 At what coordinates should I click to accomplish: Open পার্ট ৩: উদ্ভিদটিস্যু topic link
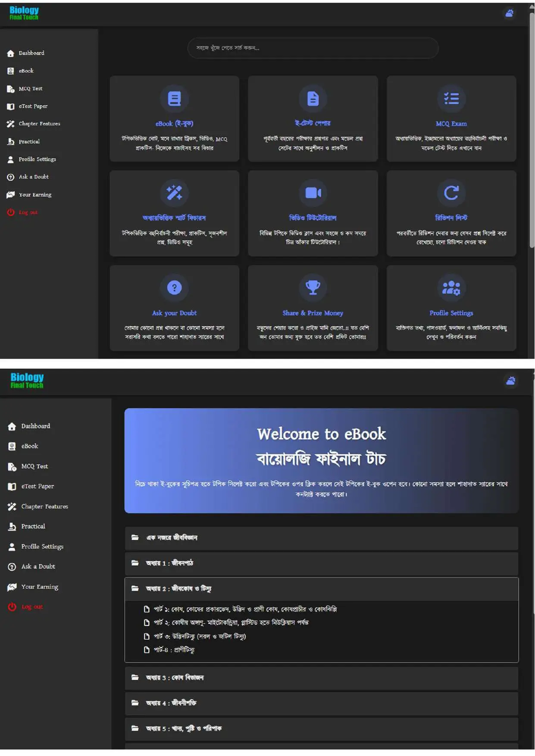200,636
